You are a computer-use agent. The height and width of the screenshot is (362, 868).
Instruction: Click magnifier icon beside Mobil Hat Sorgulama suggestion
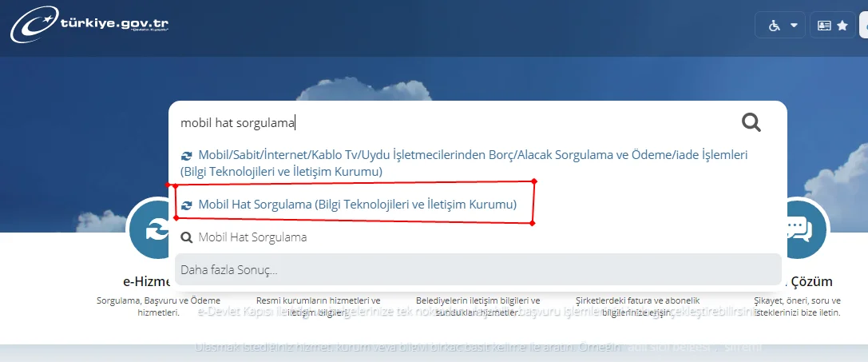point(187,238)
